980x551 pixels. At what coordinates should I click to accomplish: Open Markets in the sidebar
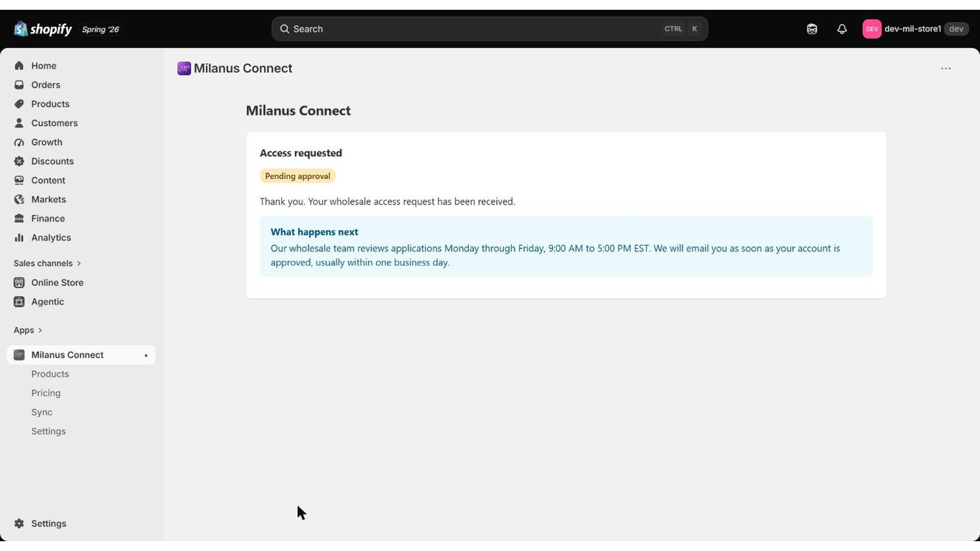tap(81, 199)
